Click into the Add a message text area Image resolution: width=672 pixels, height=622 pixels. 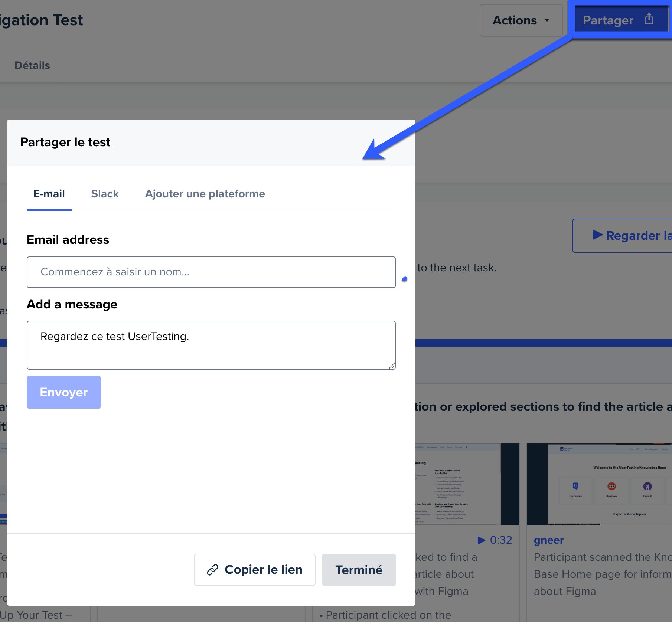(211, 345)
